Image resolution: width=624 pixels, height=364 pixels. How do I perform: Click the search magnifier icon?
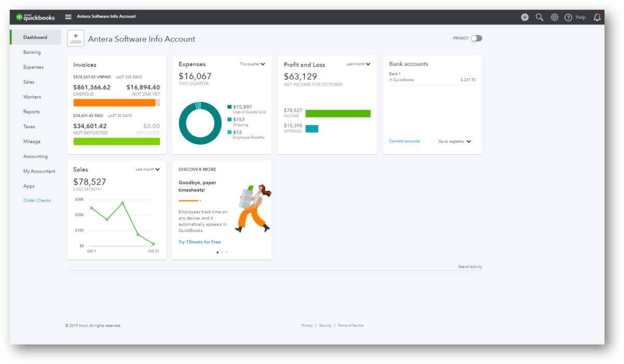[539, 17]
